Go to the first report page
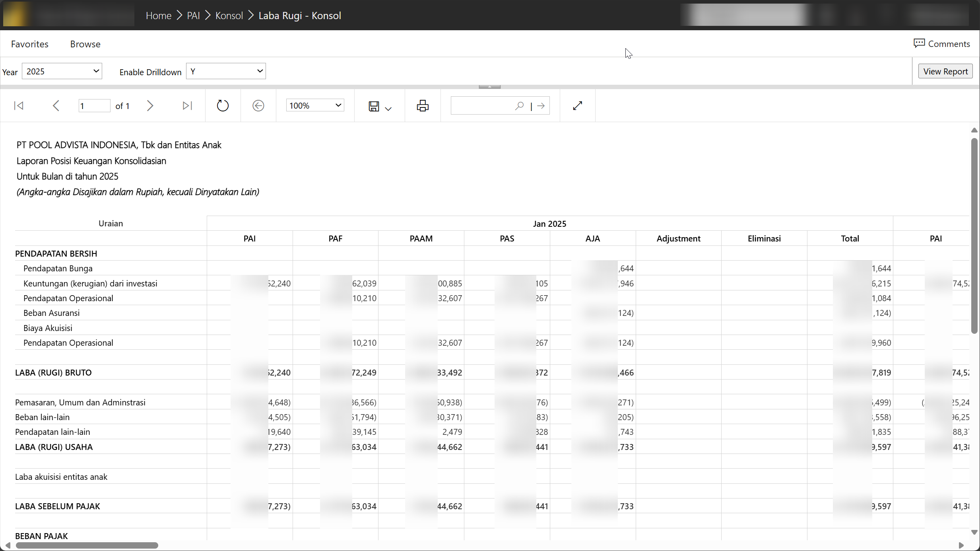This screenshot has height=551, width=980. point(19,106)
